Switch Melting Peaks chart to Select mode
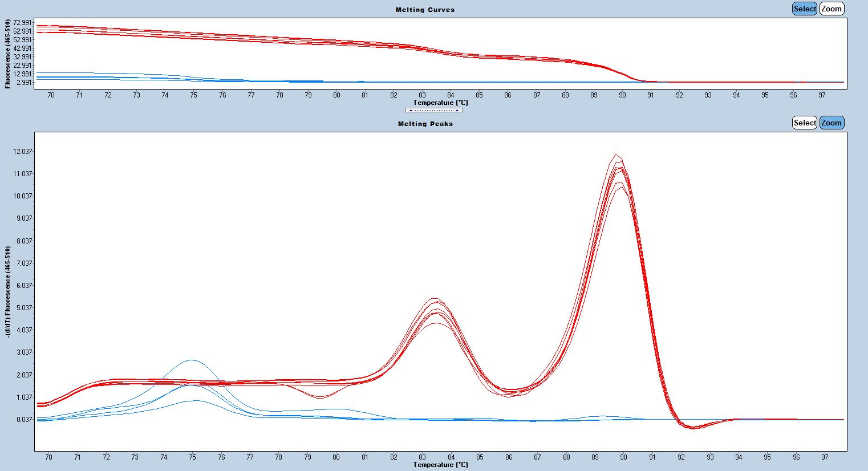This screenshot has width=868, height=471. click(805, 123)
